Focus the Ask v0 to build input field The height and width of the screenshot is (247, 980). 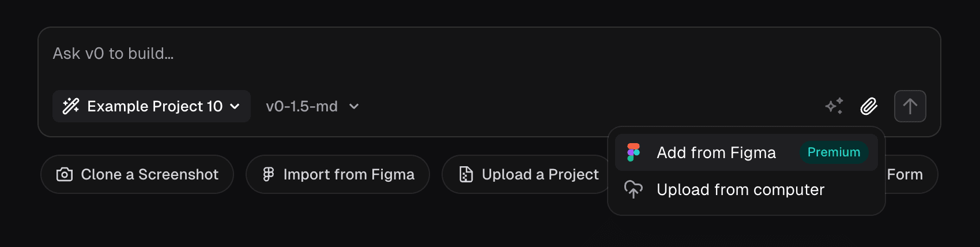pyautogui.click(x=404, y=54)
